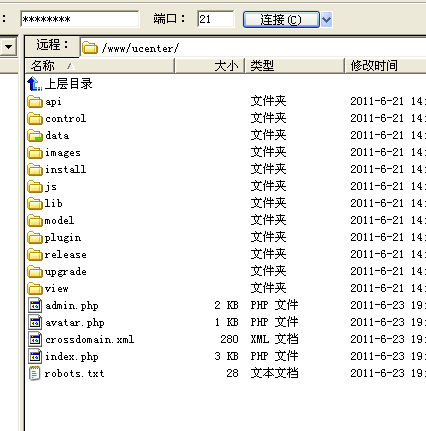Sort by the 大小 column header
Viewport: 426px width, 431px height.
pos(210,66)
